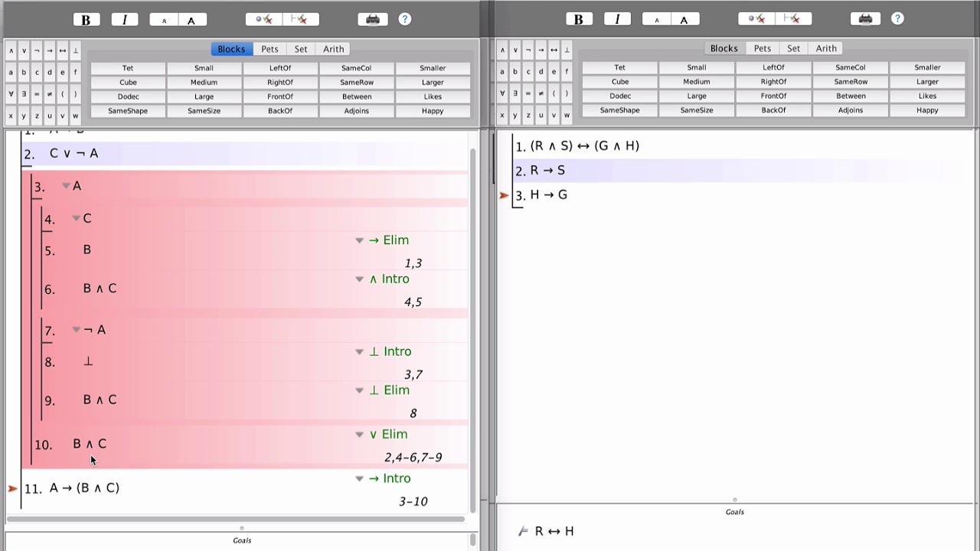Insert the negation ¬ symbol in left window
The height and width of the screenshot is (551, 980).
click(37, 51)
